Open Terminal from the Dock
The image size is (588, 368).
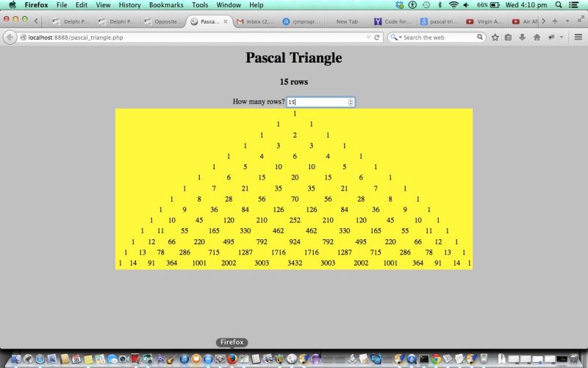(x=424, y=359)
